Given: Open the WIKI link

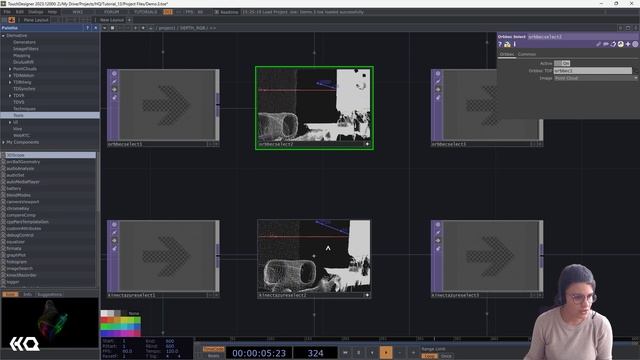Looking at the screenshot, I should pyautogui.click(x=78, y=12).
